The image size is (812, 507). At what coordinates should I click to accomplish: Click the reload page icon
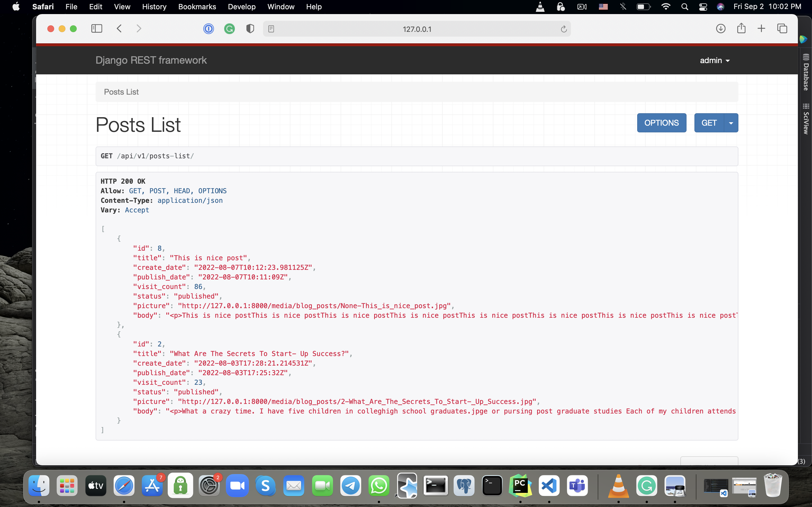564,29
